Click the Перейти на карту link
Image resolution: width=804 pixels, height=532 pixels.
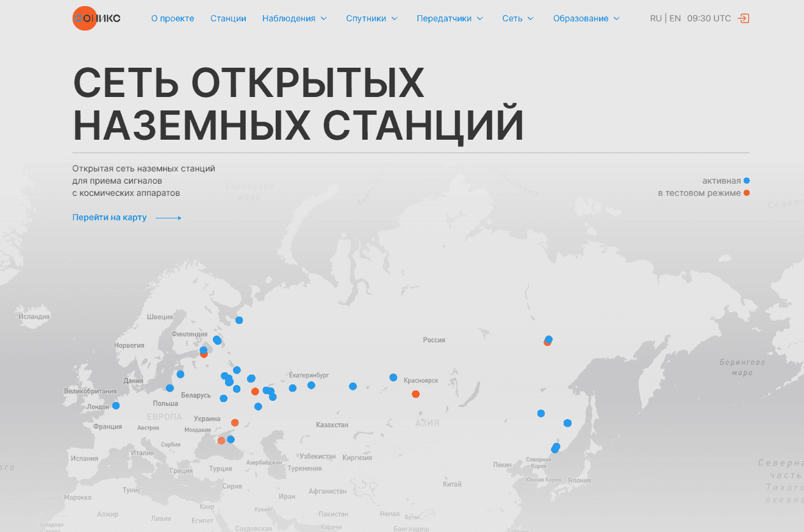pos(110,217)
